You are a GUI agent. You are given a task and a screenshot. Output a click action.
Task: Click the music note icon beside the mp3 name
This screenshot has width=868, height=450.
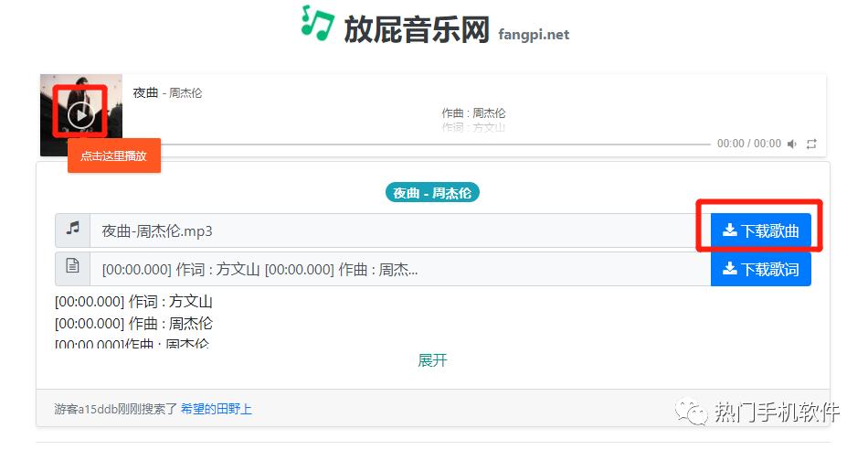point(72,229)
